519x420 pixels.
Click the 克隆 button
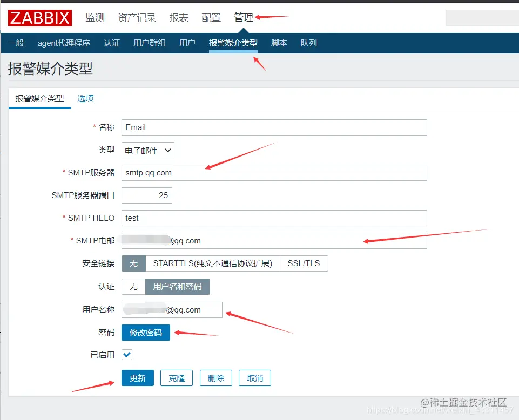pyautogui.click(x=177, y=378)
